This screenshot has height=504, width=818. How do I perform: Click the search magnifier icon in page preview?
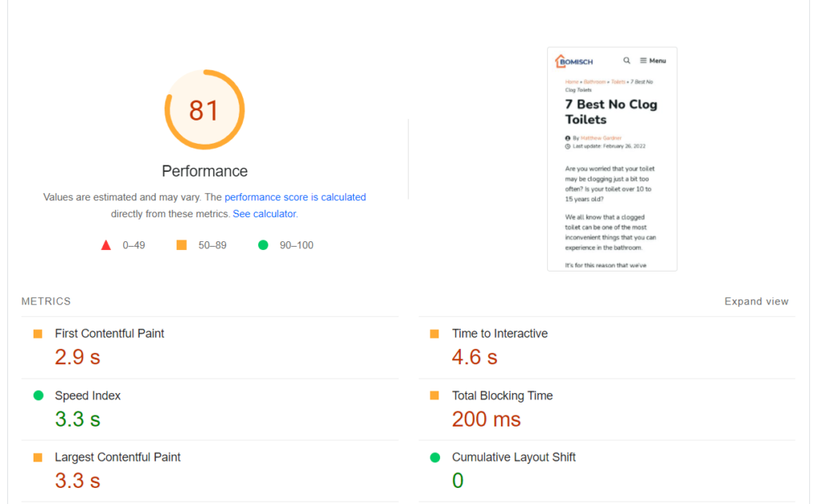(x=627, y=61)
